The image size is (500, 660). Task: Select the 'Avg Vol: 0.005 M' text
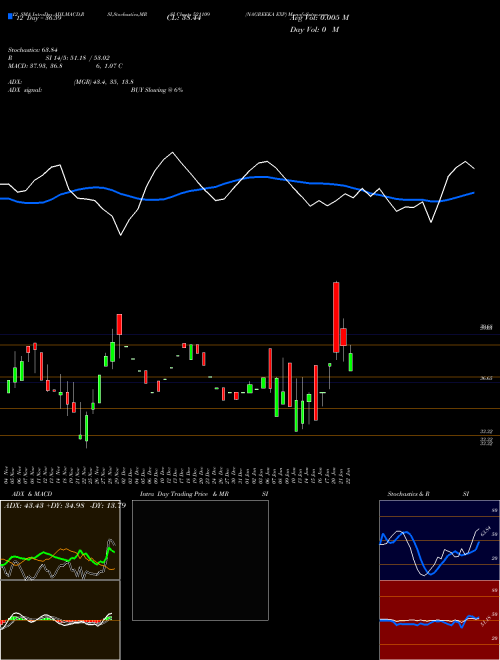coord(319,18)
